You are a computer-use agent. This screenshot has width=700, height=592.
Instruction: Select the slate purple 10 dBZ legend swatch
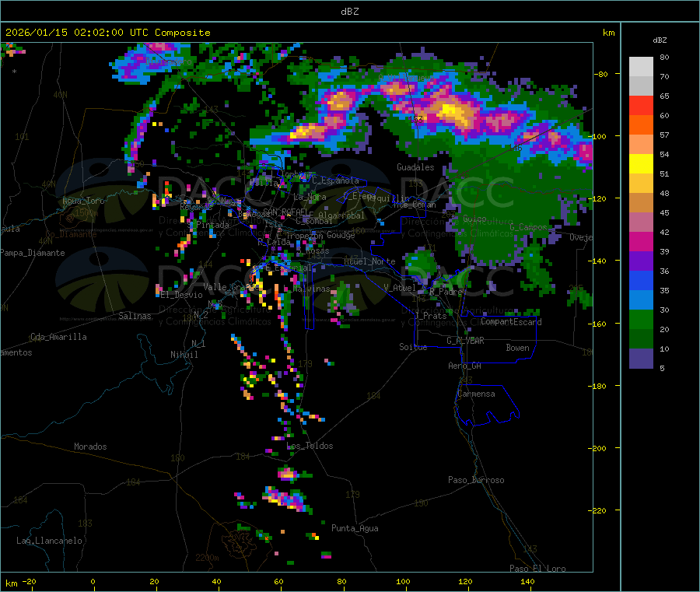coord(641,358)
